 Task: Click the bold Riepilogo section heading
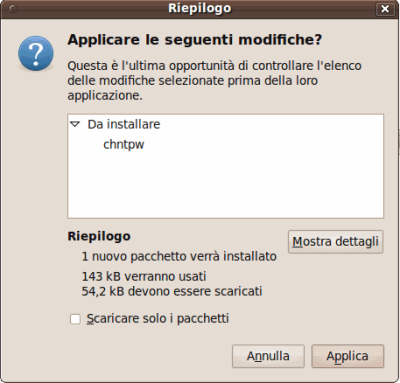coord(99,236)
